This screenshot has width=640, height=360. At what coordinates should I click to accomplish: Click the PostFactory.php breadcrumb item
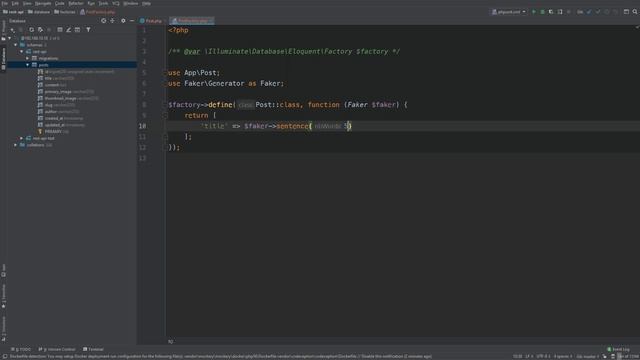[98, 12]
